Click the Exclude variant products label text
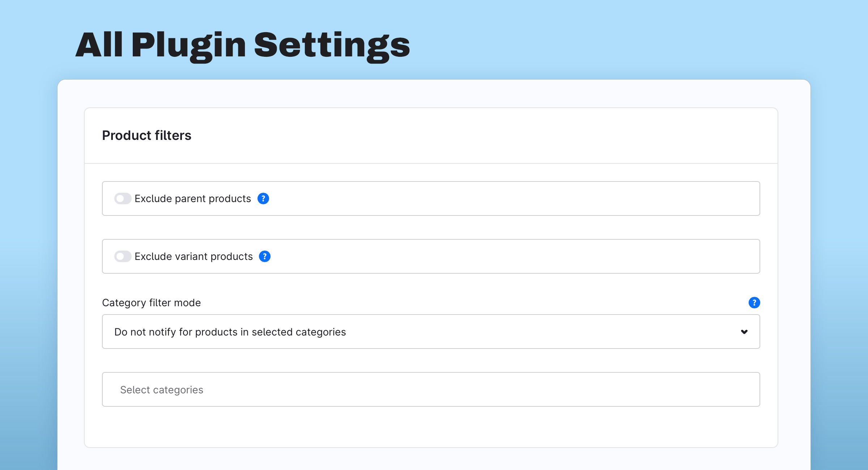The height and width of the screenshot is (470, 868). tap(193, 256)
